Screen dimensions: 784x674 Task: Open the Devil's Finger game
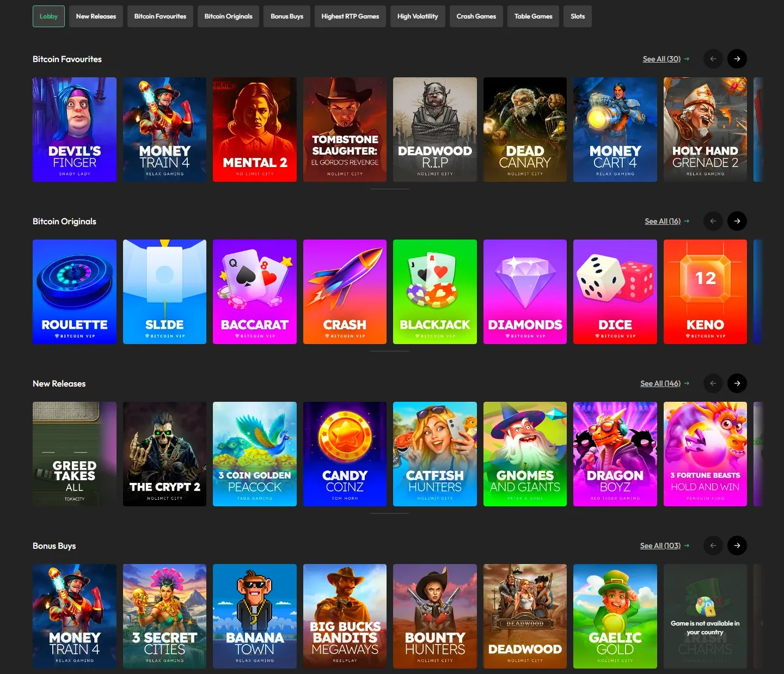[x=75, y=130]
